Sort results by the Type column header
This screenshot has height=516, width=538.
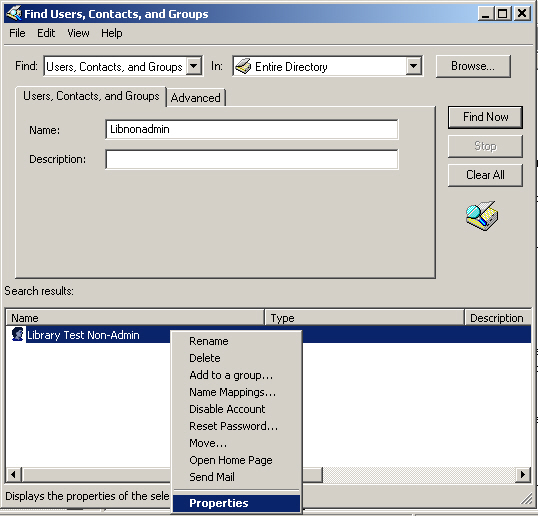[364, 318]
